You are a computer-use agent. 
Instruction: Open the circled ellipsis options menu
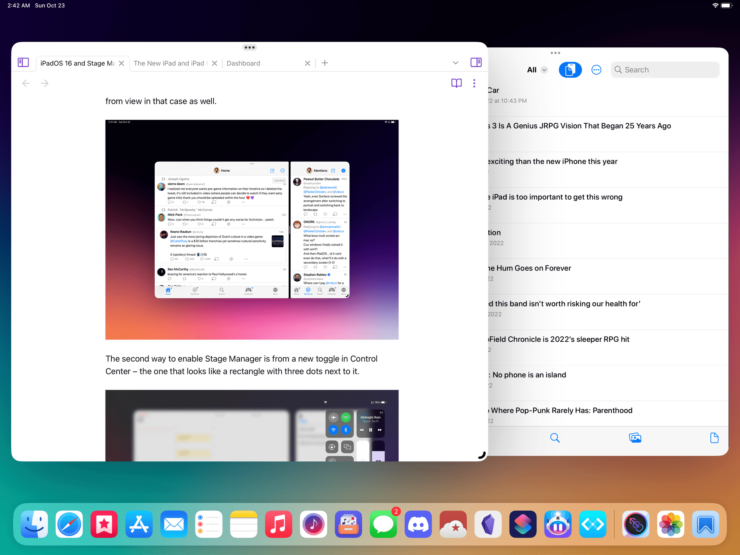[596, 70]
